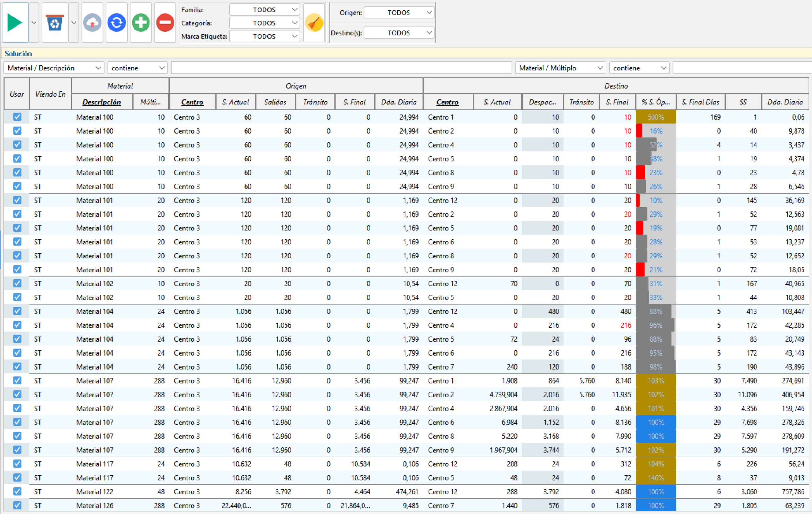The image size is (812, 514).
Task: Click the recycle bin trash icon
Action: tap(55, 23)
